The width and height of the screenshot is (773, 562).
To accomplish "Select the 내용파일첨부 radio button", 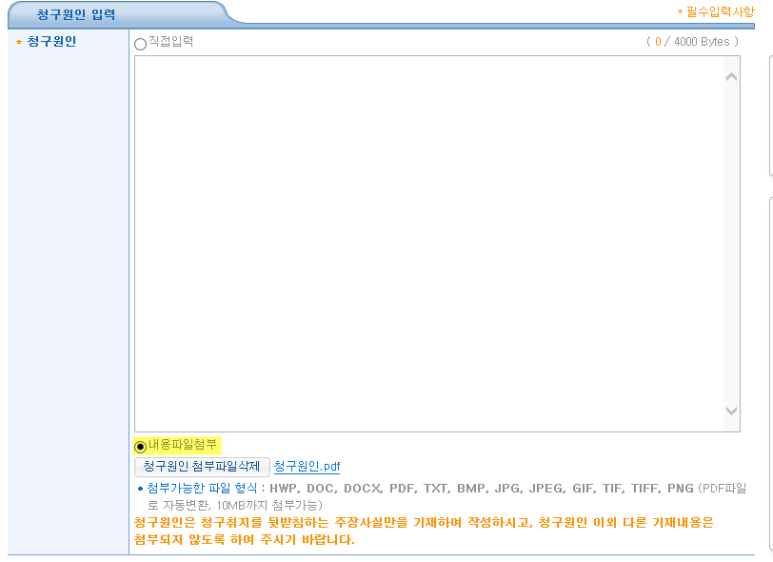I will pyautogui.click(x=140, y=447).
